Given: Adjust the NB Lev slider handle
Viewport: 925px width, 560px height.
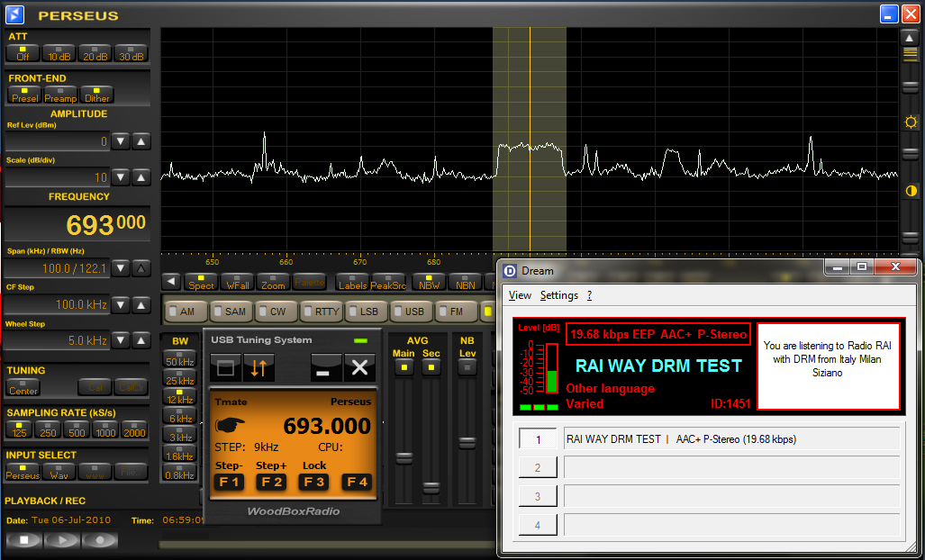Looking at the screenshot, I should click(467, 443).
